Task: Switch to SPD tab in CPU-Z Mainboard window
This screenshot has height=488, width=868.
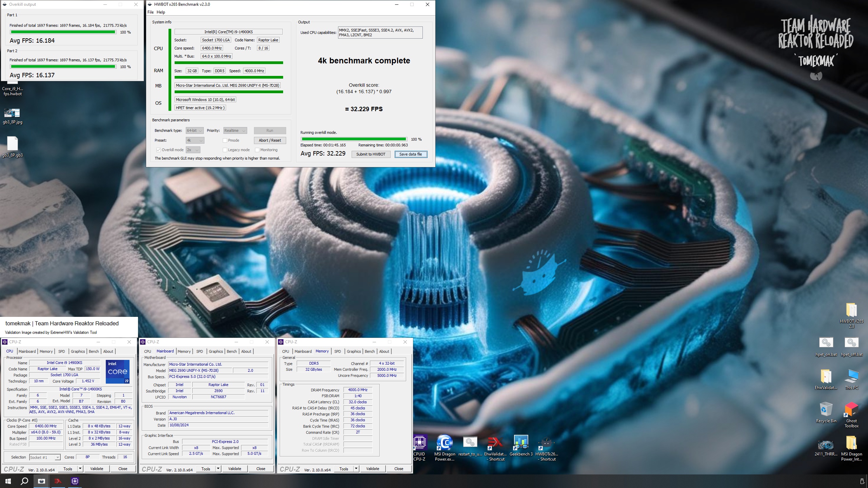Action: coord(200,351)
